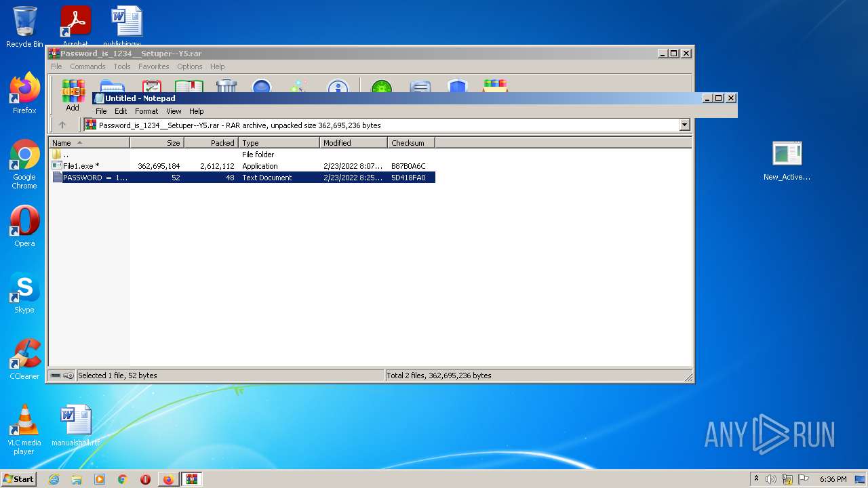Open the Notepad View menu

click(x=174, y=111)
